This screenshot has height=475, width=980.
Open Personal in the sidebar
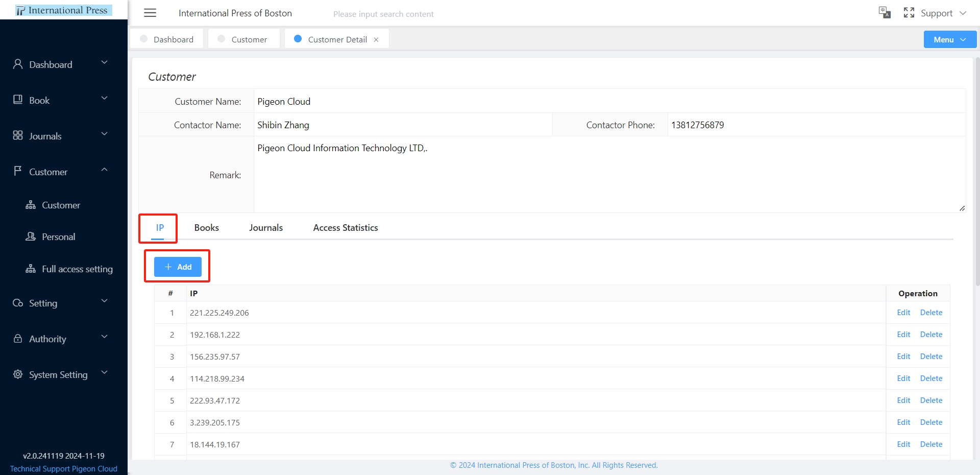pos(59,237)
